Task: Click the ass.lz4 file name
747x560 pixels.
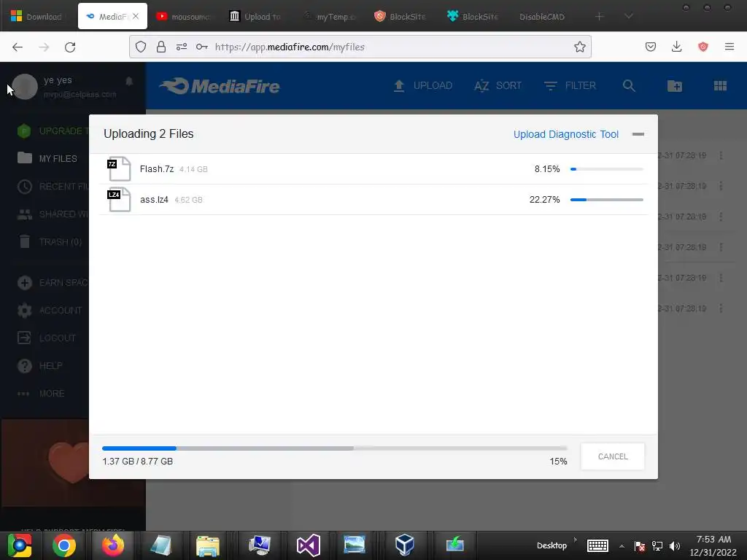Action: click(154, 200)
